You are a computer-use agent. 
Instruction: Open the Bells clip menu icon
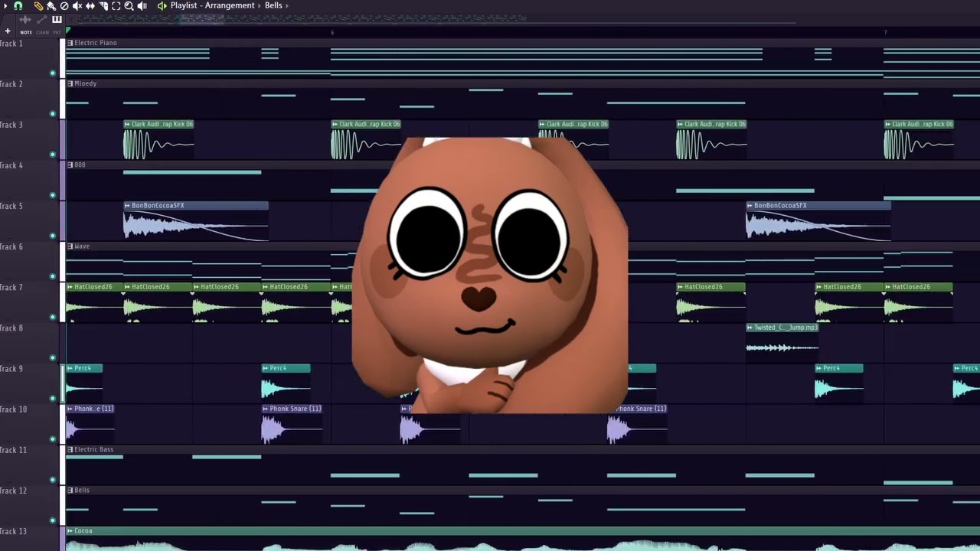click(x=70, y=490)
